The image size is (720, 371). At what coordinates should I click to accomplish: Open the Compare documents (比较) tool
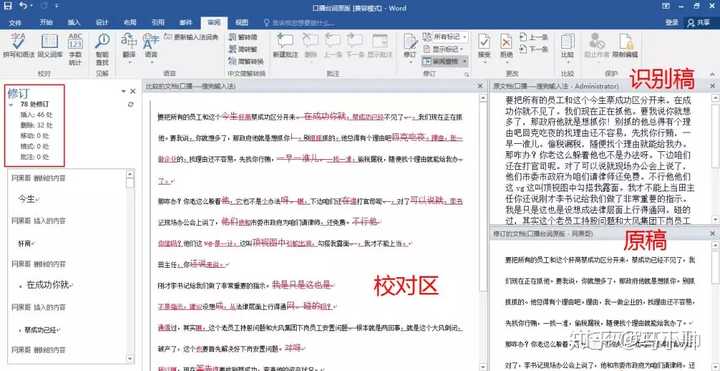pyautogui.click(x=568, y=46)
